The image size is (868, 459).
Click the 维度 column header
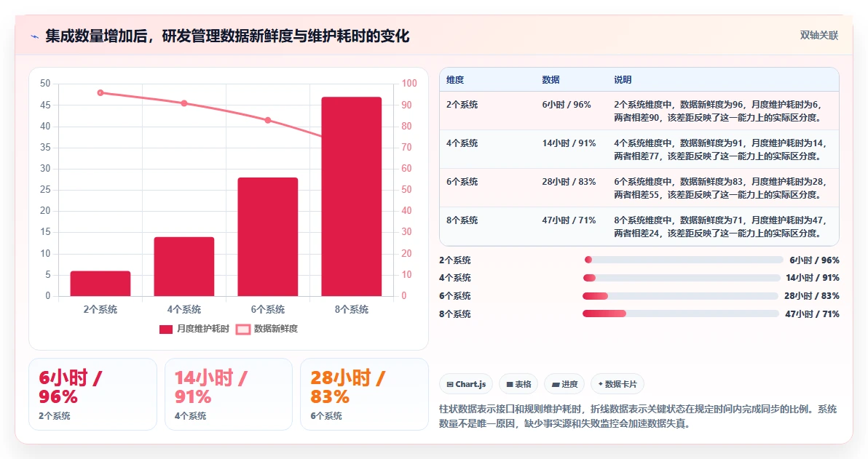point(455,79)
